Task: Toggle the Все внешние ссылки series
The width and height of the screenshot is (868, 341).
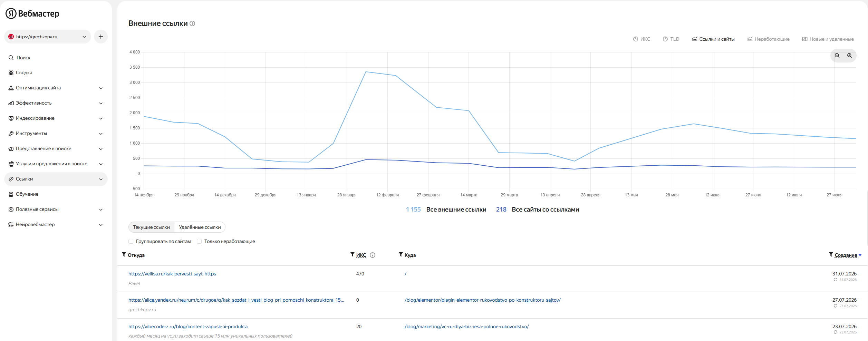Action: (x=446, y=210)
